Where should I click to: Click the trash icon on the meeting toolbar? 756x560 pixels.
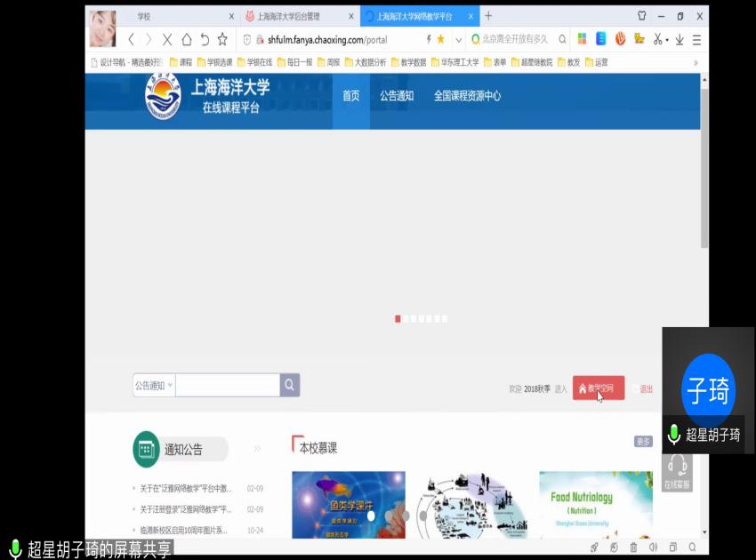633,548
